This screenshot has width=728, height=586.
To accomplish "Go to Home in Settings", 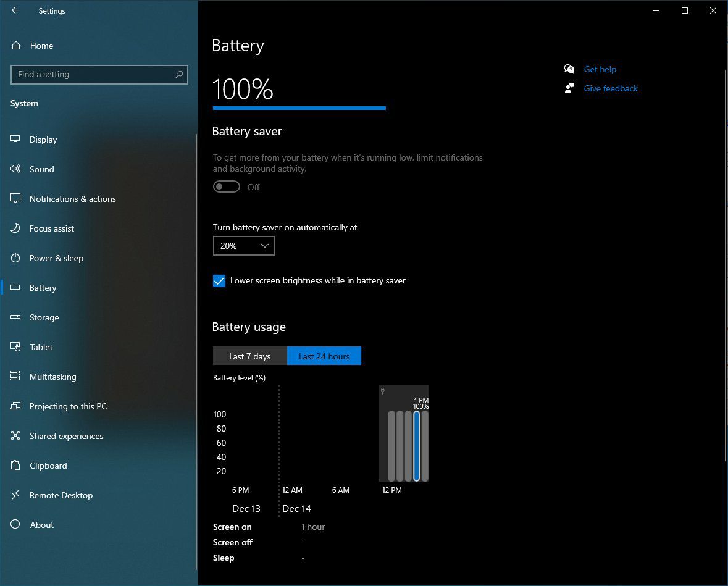I will click(98, 46).
